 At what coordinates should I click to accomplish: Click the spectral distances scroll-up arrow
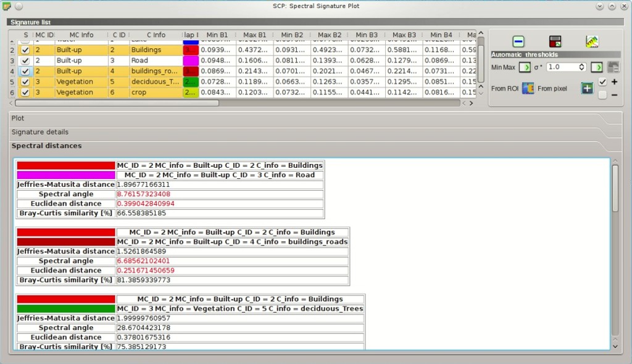pyautogui.click(x=615, y=161)
